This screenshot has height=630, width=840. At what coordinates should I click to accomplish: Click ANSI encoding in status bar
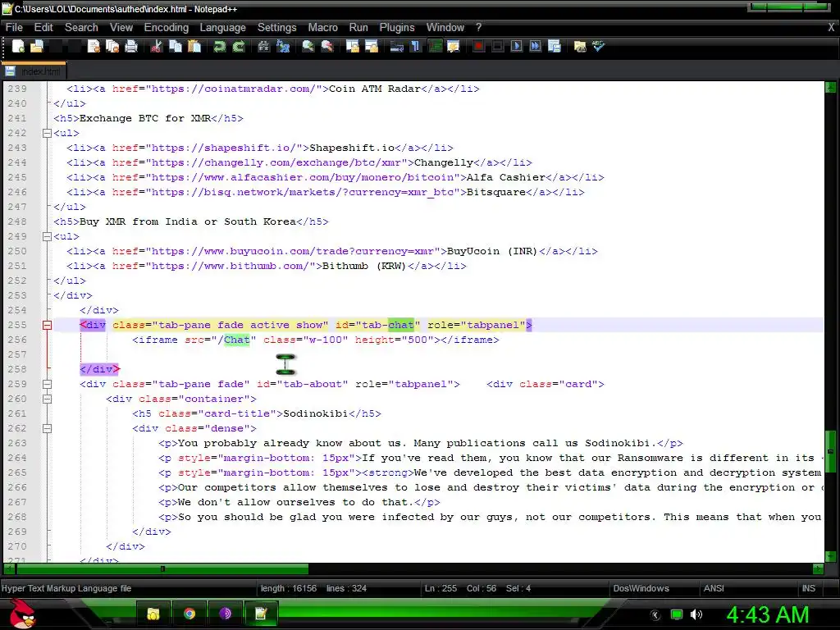[714, 588]
